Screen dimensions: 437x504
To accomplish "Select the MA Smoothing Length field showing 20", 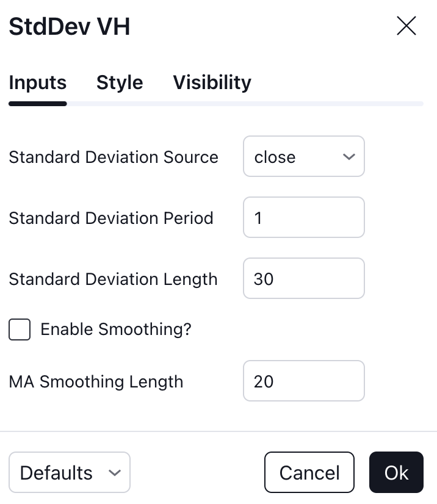I will pyautogui.click(x=304, y=381).
